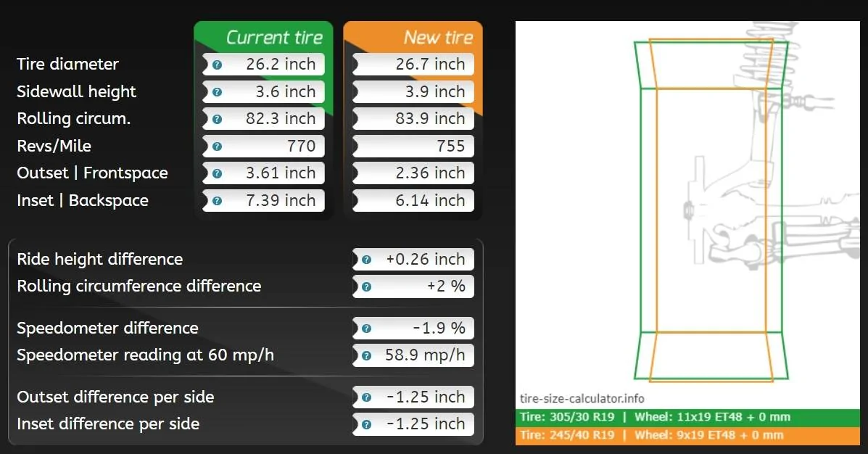Click the Outset | Frontspace label
This screenshot has height=454, width=868.
click(x=92, y=173)
